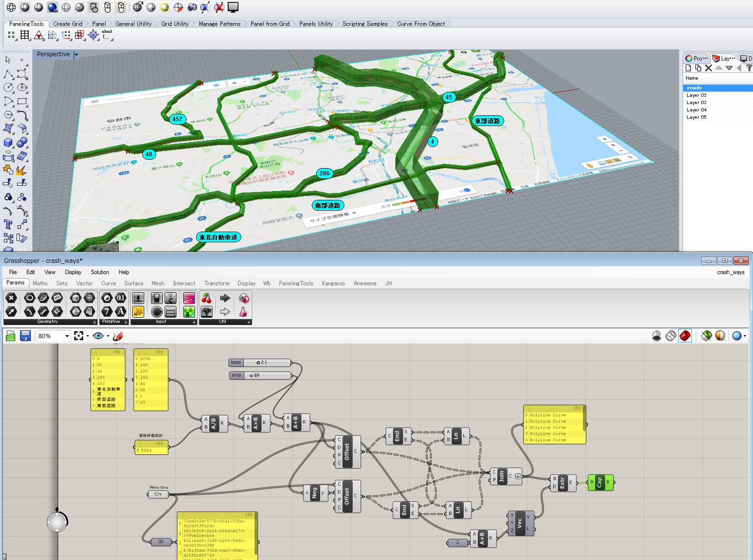Click the ID parameter component
Image resolution: width=753 pixels, height=560 pixels.
tap(161, 541)
